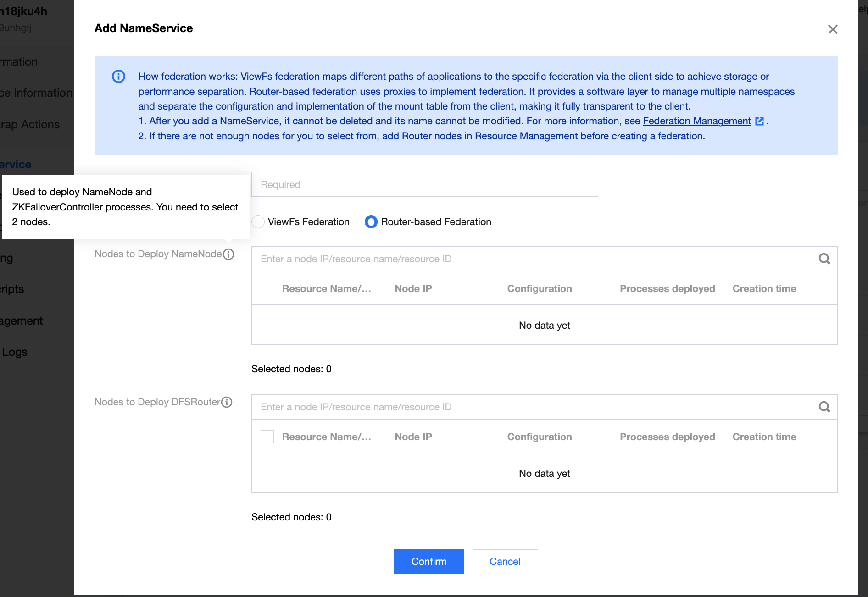
Task: Focus the DFSRouter node IP search field
Action: coord(532,407)
